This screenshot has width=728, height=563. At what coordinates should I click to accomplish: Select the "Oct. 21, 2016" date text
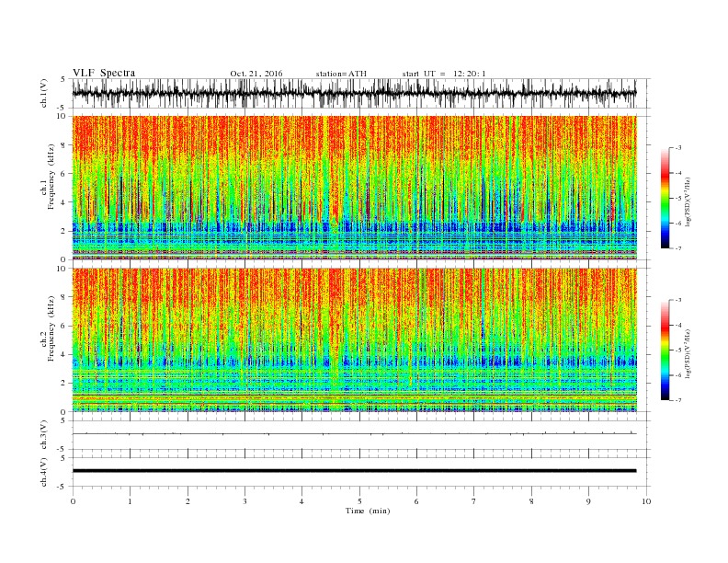256,74
